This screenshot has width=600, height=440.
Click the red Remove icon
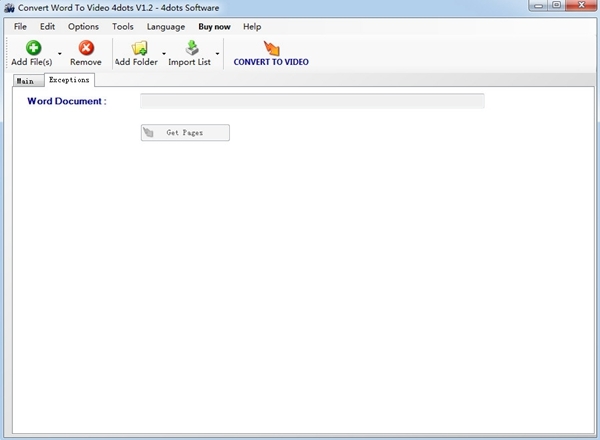[86, 48]
